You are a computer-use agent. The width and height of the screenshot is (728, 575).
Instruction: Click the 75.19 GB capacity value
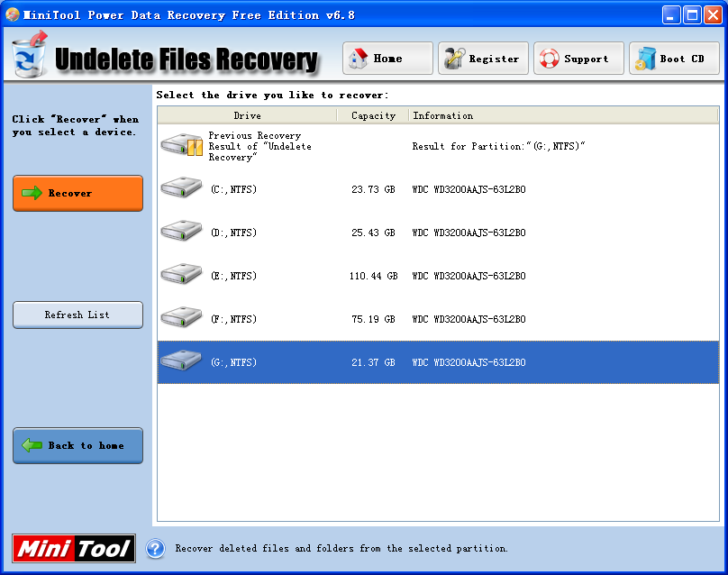click(373, 319)
